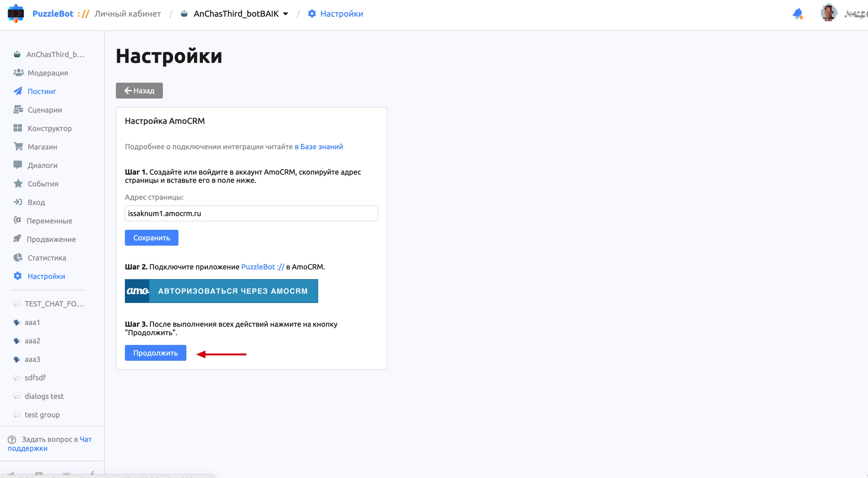The image size is (868, 478).
Task: Select Вход menu item
Action: click(x=36, y=202)
